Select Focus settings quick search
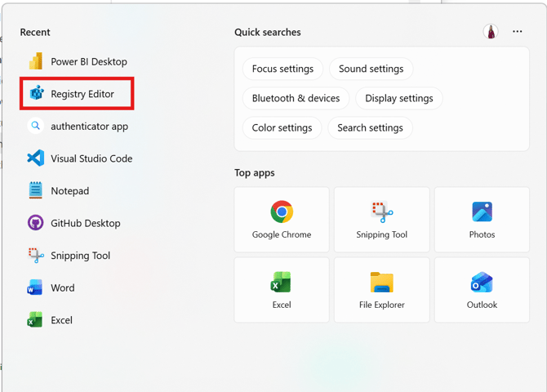 [x=282, y=69]
